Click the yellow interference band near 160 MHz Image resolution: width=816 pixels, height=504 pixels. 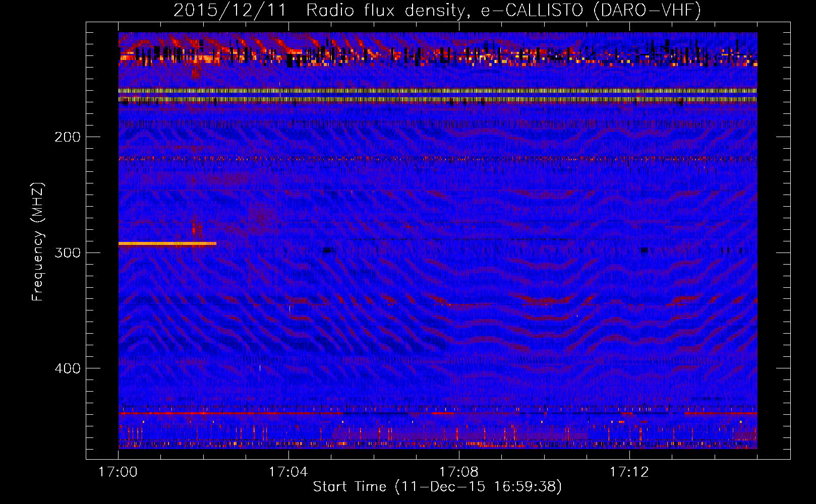438,91
